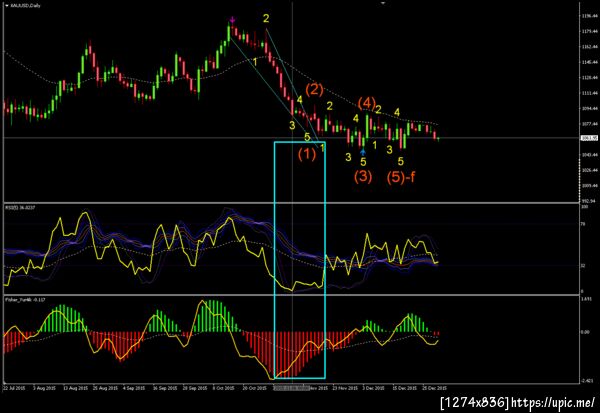Image resolution: width=600 pixels, height=413 pixels.
Task: Click the 8 Oct 2015 date label
Action: click(x=223, y=388)
